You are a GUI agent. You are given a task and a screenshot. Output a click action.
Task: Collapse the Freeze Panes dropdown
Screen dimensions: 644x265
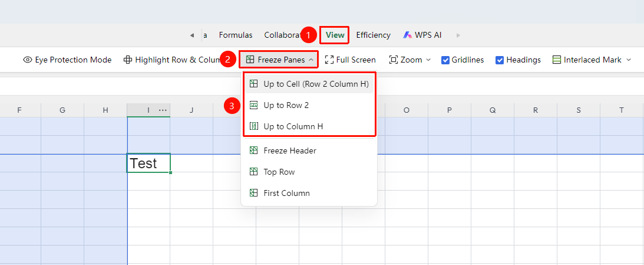pos(279,60)
